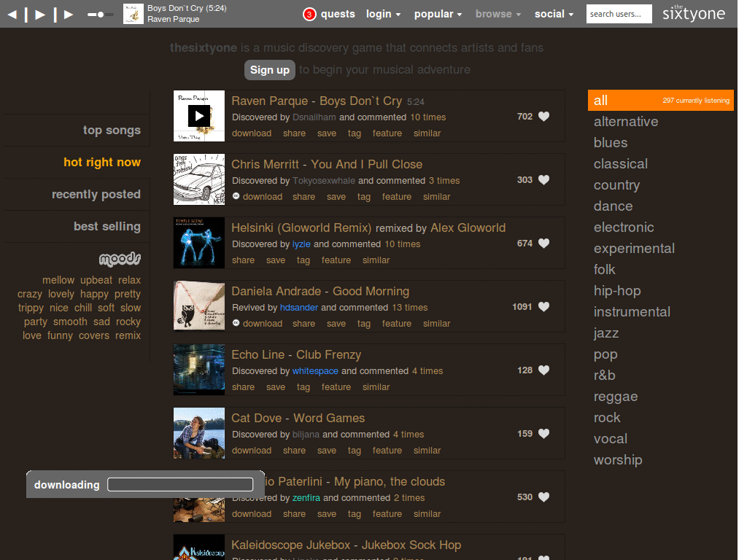Click Creative Commons icon on Chris Merritt song
The width and height of the screenshot is (747, 560).
point(236,196)
